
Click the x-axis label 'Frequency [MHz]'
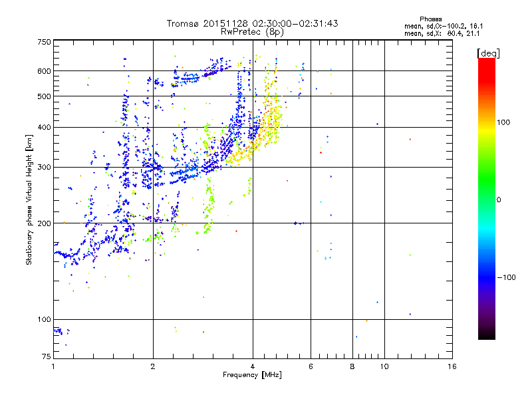coord(252,375)
